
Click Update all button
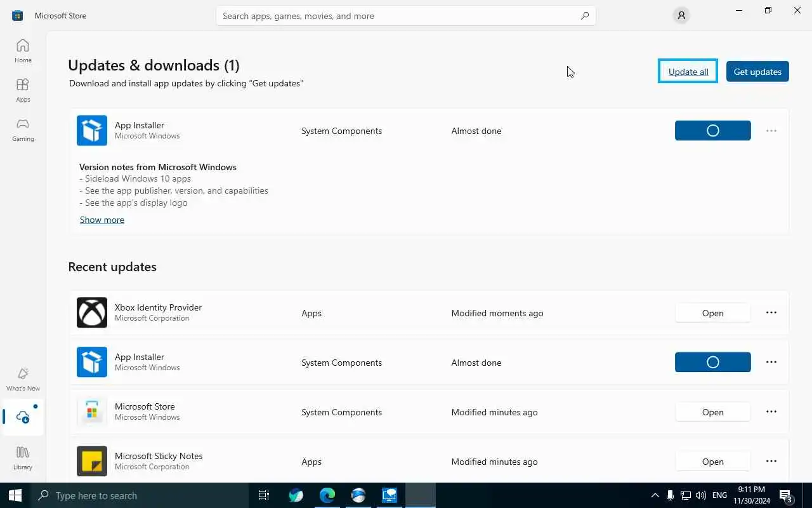[688, 71]
